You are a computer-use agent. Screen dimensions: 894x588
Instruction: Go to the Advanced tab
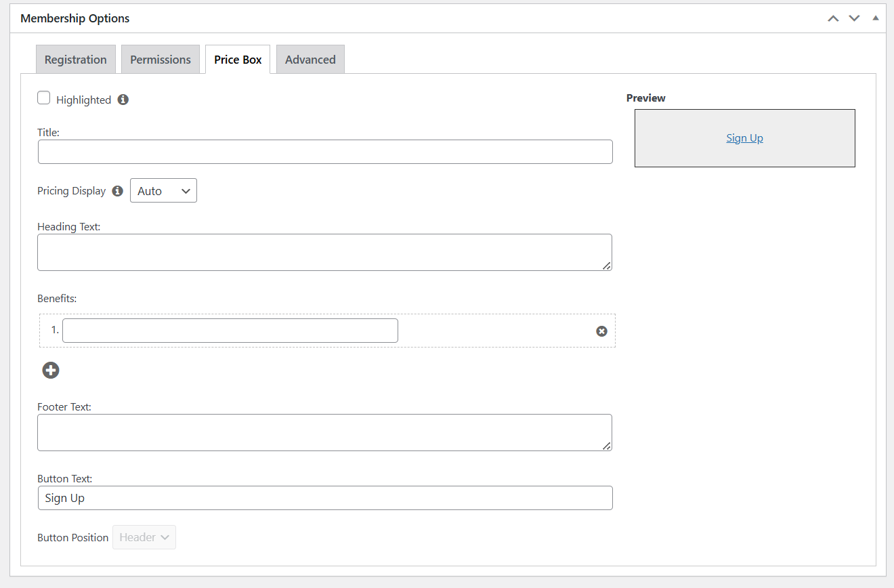310,60
